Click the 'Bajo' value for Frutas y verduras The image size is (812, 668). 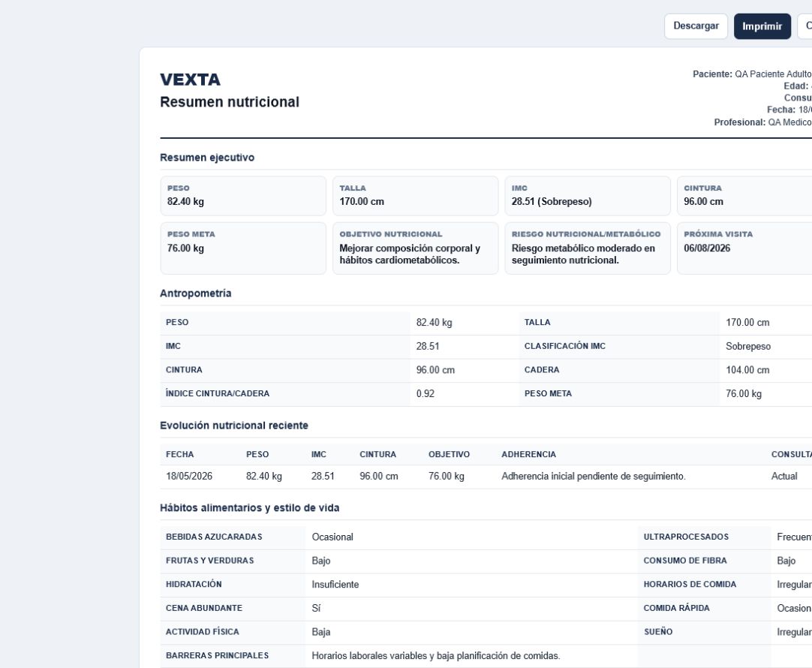point(321,561)
